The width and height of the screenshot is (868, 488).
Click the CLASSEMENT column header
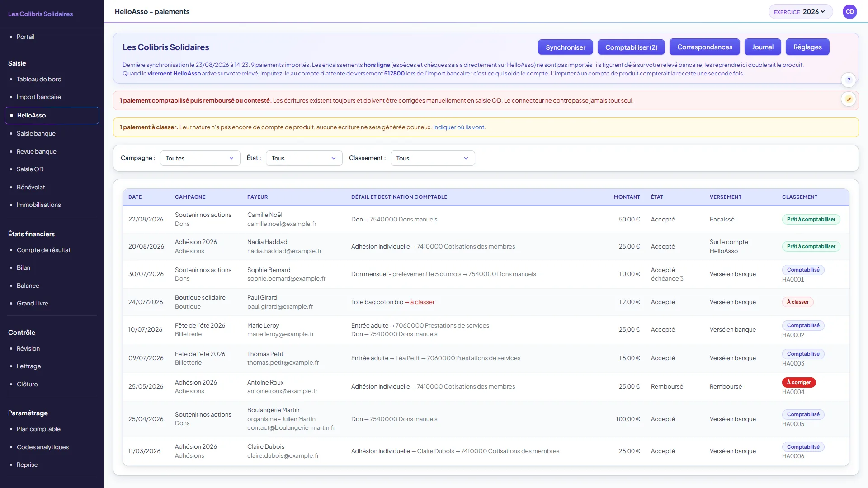coord(799,197)
